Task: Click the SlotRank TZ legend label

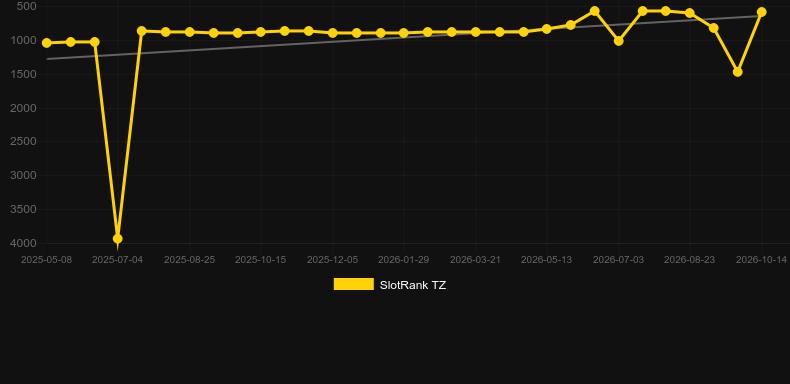Action: click(x=413, y=285)
